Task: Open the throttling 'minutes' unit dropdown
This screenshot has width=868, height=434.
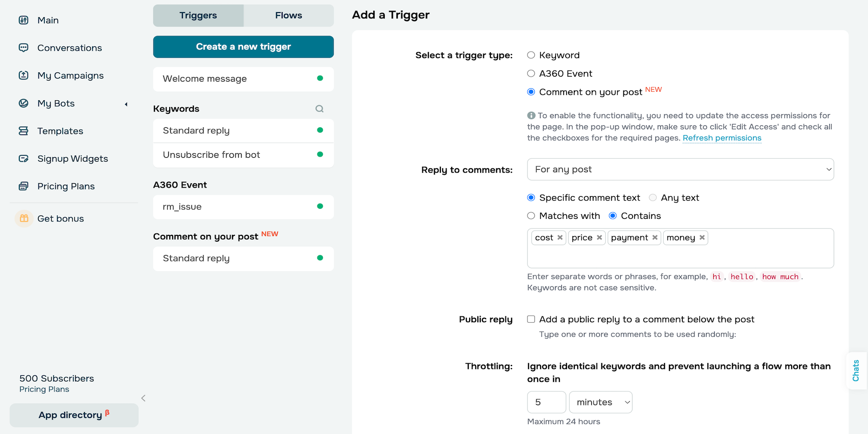Action: (x=600, y=402)
